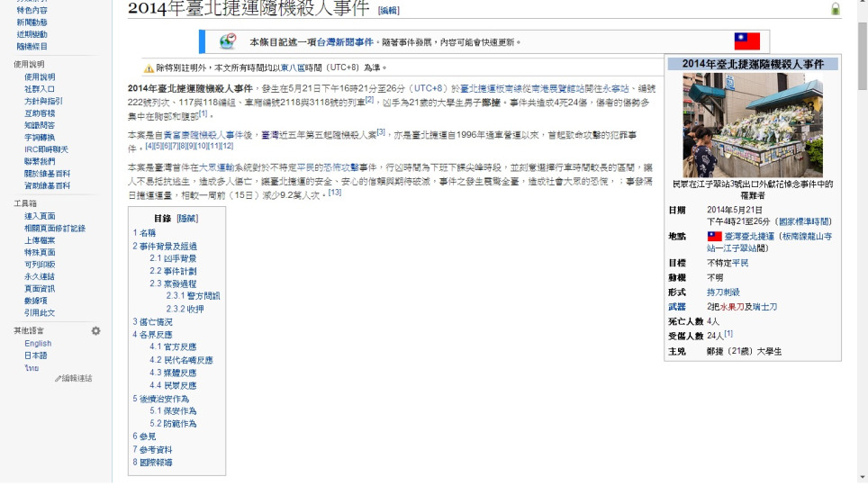Jump to subsection 4.4 民眾反應
This screenshot has height=486, width=868.
173,386
